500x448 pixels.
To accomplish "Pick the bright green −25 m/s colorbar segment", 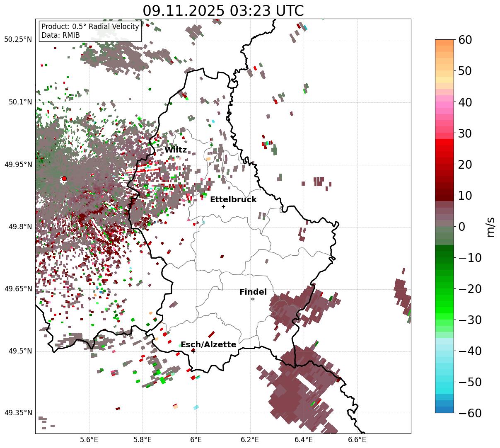I will tap(444, 304).
